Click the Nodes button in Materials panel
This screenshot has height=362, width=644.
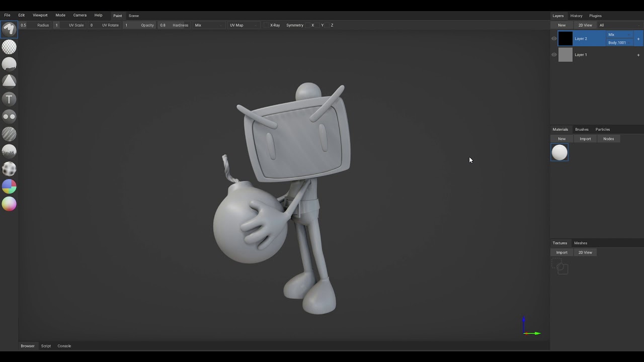(x=608, y=139)
